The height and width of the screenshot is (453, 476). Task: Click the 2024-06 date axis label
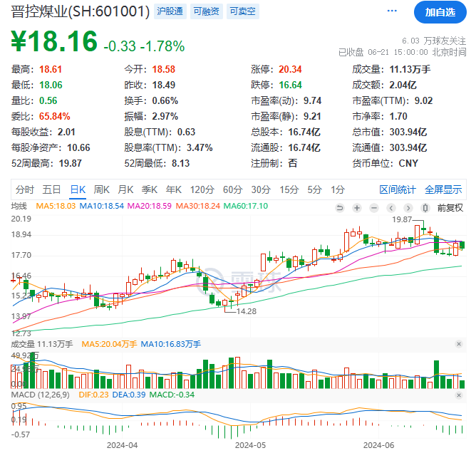(x=378, y=445)
